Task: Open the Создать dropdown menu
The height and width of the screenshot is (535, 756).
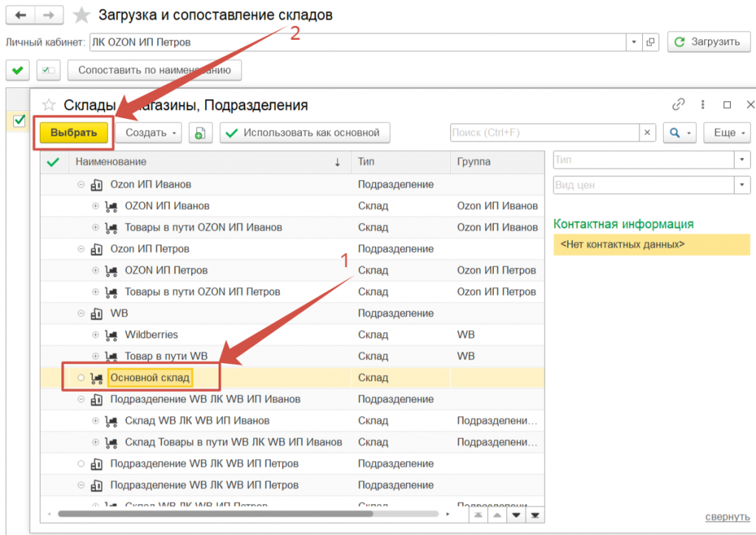Action: (151, 133)
